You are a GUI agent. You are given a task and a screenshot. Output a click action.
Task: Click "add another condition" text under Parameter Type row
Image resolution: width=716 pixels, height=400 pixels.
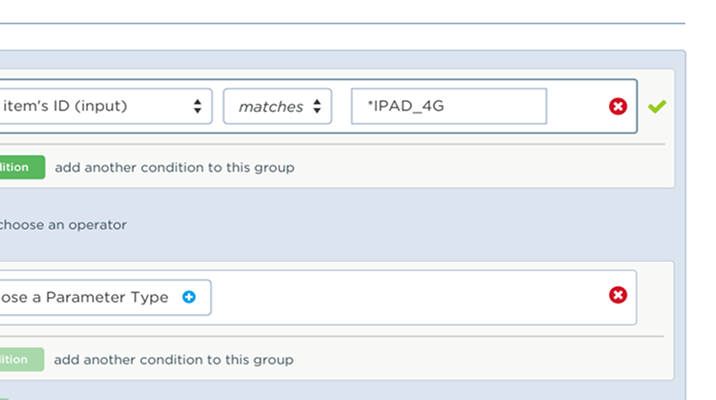tap(174, 359)
